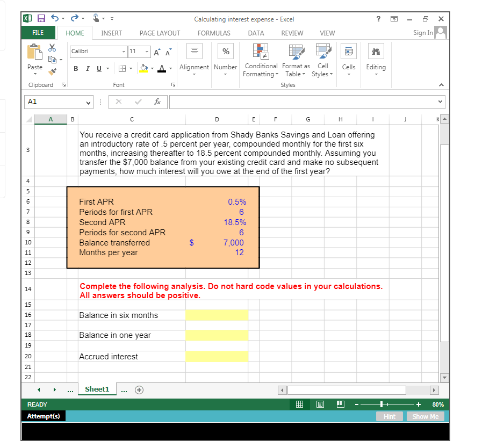Select the Format Painter icon
The image size is (504, 441).
click(x=51, y=71)
